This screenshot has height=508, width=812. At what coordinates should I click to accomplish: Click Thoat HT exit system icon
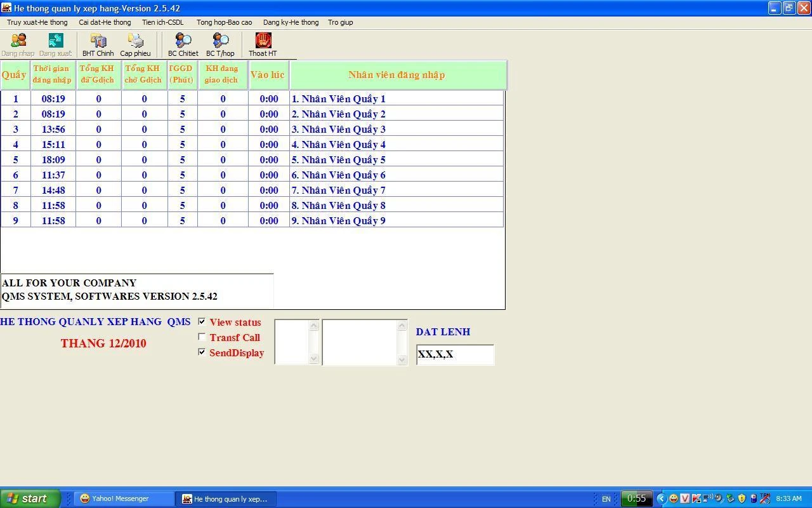pos(263,41)
